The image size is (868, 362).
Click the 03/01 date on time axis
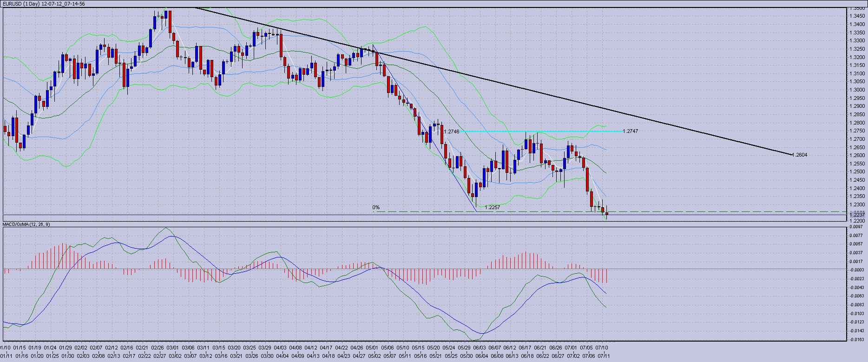click(x=173, y=347)
